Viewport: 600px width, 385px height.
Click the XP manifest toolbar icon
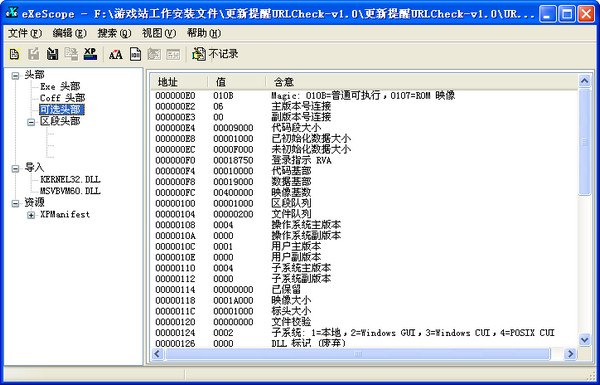point(90,54)
